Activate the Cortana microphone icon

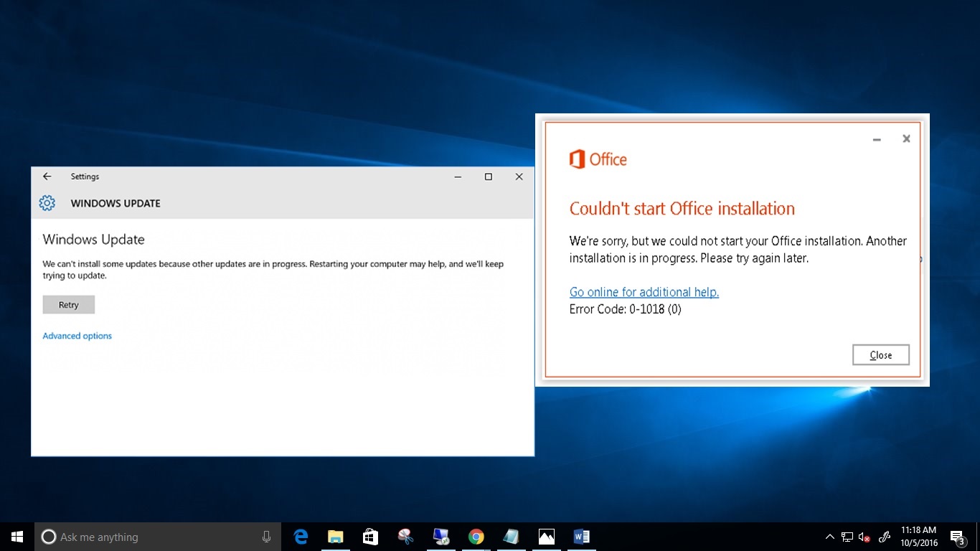[266, 537]
